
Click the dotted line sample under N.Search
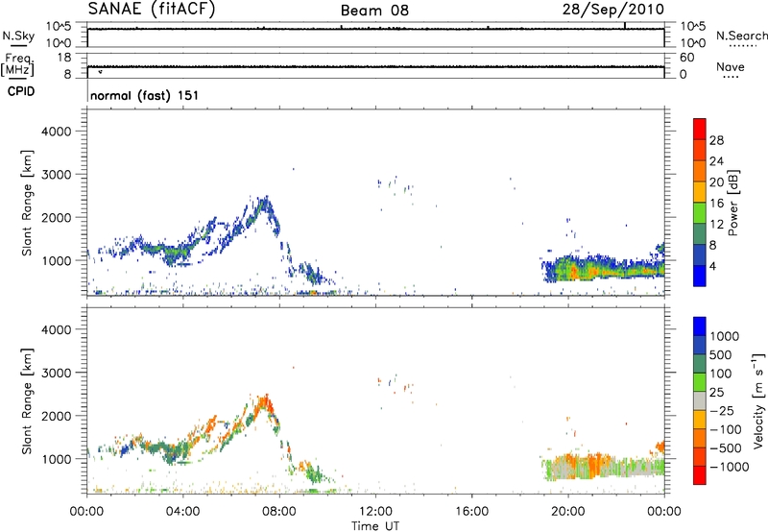(x=742, y=46)
